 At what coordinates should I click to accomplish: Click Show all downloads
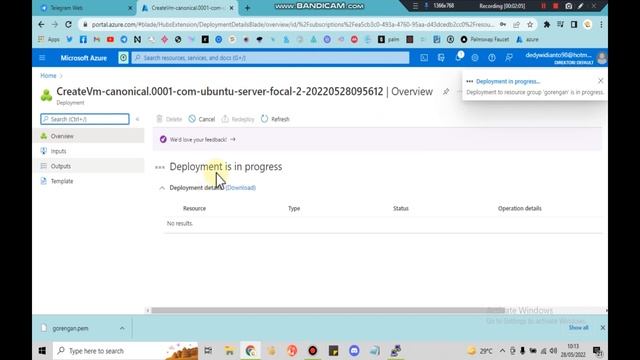578,328
